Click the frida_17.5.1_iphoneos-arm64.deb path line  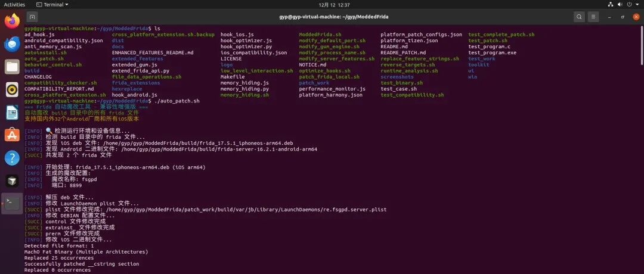pyautogui.click(x=159, y=143)
